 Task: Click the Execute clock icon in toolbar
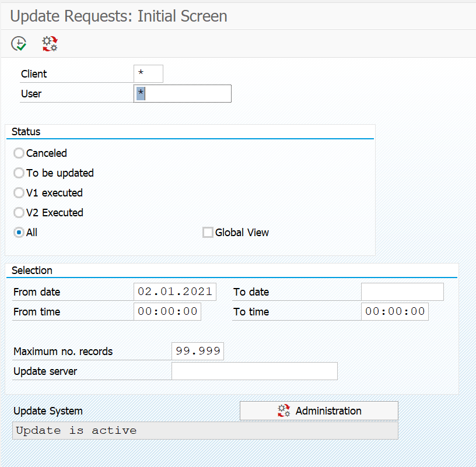19,43
